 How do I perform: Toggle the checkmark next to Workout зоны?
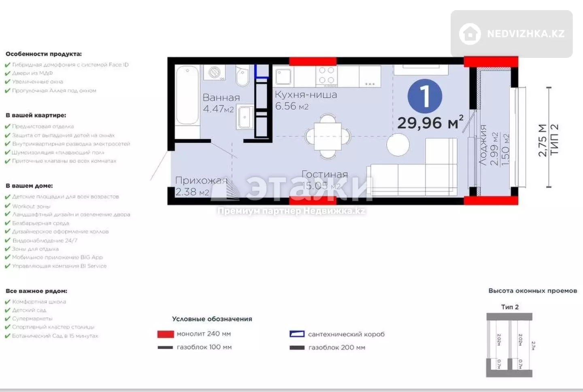point(7,206)
